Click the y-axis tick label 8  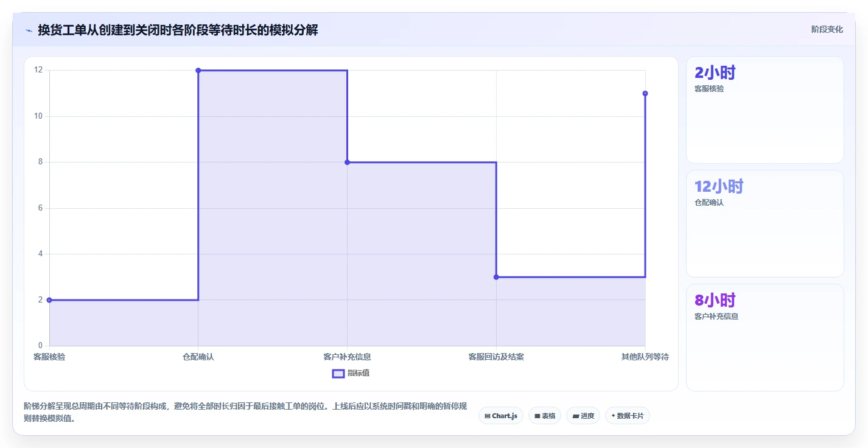pos(40,162)
